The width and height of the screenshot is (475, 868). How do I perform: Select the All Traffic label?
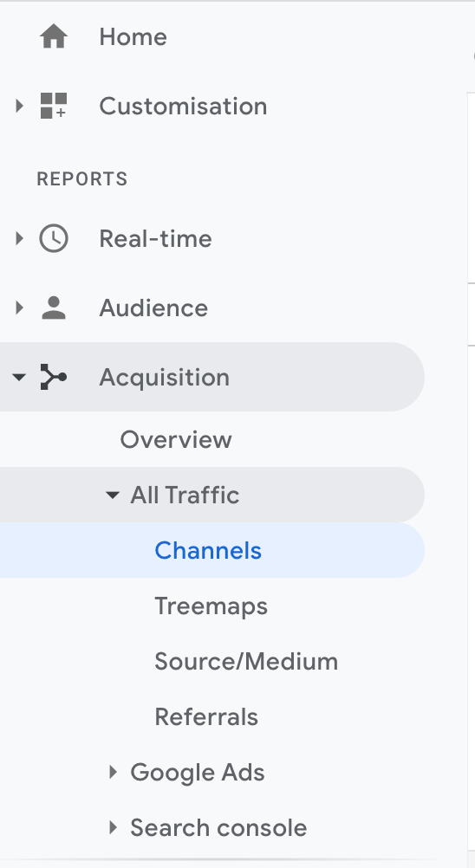[x=185, y=495]
